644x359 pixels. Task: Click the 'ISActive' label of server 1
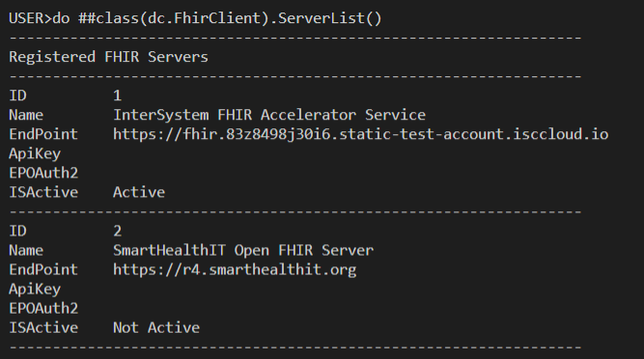click(x=43, y=192)
